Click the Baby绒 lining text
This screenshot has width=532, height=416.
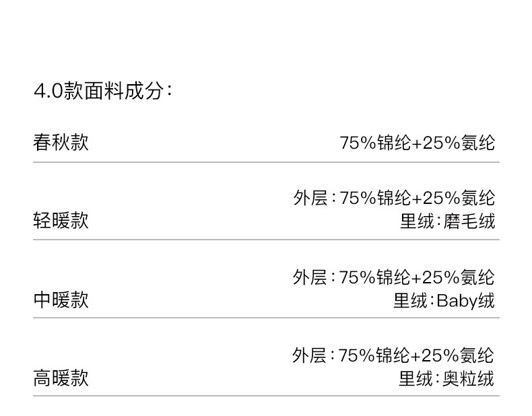pyautogui.click(x=465, y=300)
